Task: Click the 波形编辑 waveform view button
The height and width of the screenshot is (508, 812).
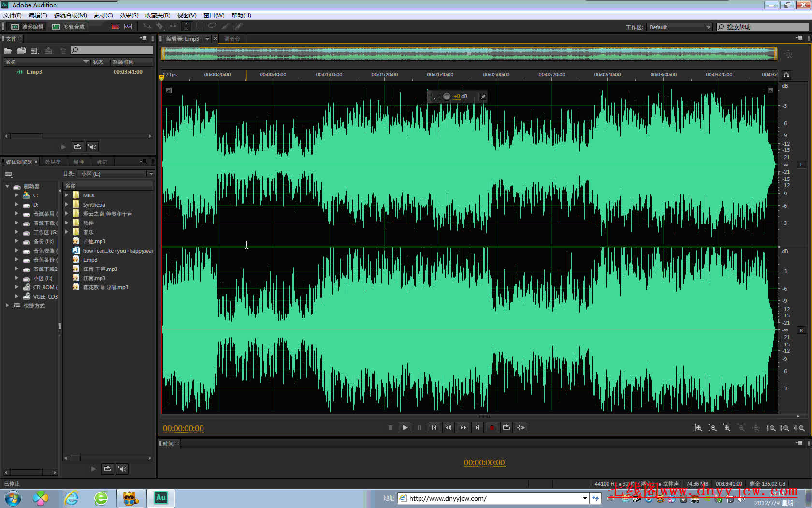Action: tap(28, 27)
